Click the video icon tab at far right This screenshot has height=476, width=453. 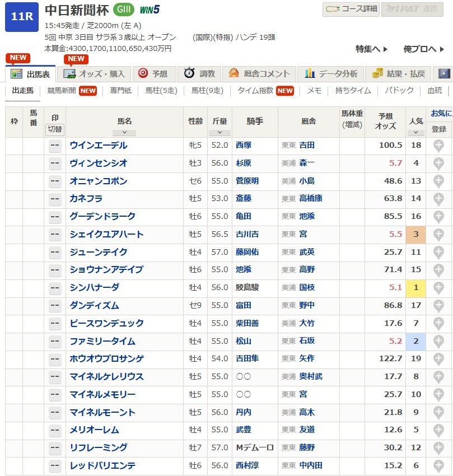pyautogui.click(x=444, y=74)
